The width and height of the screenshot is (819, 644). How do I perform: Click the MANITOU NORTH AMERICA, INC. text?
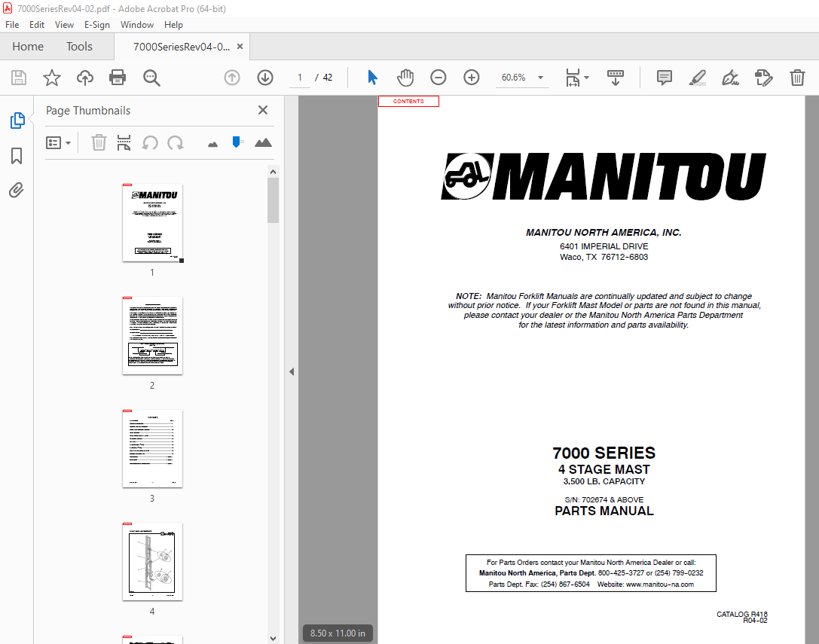[x=604, y=233]
